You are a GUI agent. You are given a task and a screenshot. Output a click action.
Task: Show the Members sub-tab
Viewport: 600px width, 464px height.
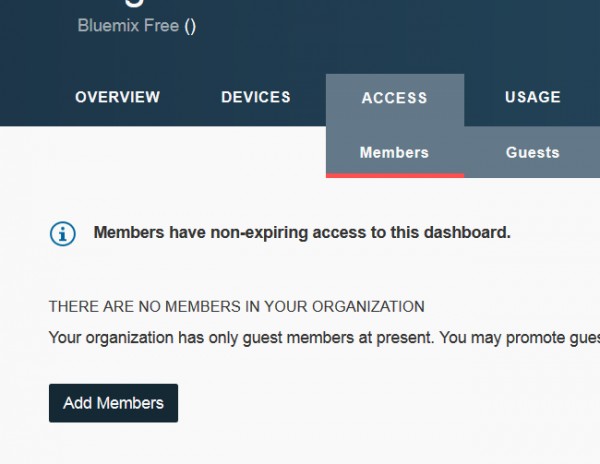pyautogui.click(x=395, y=153)
